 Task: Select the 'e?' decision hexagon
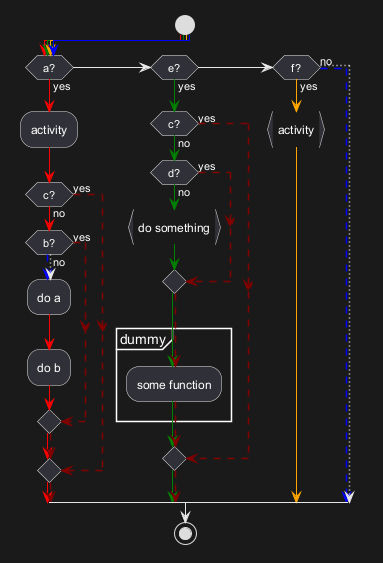point(174,68)
